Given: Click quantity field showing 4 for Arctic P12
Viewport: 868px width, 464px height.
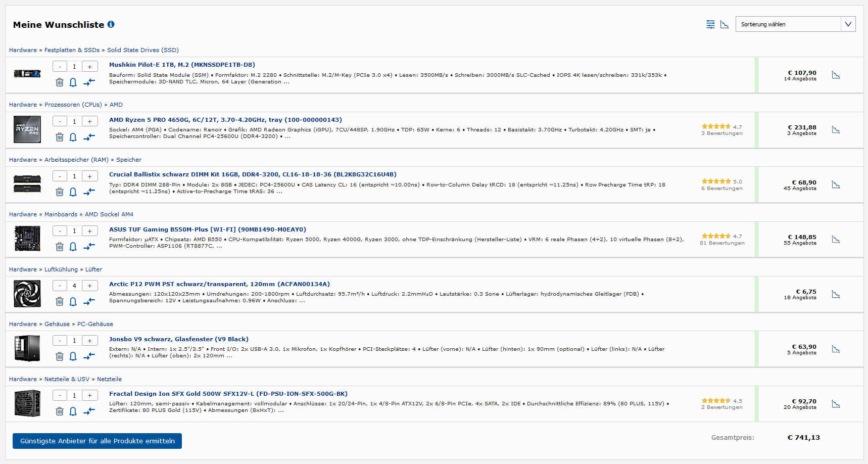Looking at the screenshot, I should pyautogui.click(x=74, y=286).
